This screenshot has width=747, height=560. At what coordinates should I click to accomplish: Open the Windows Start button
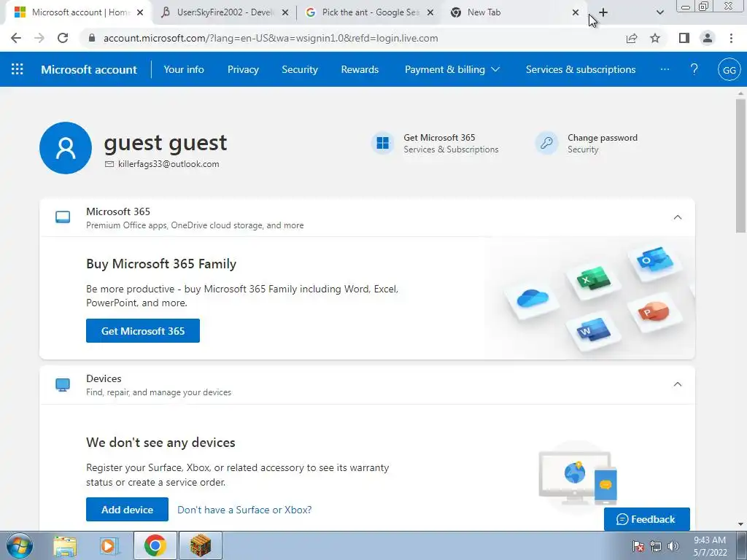[19, 545]
